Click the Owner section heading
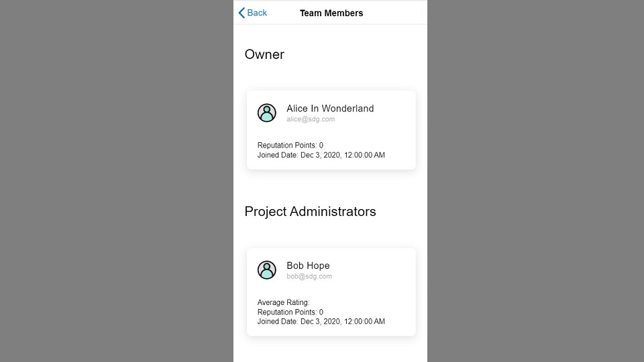644x362 pixels. point(264,54)
